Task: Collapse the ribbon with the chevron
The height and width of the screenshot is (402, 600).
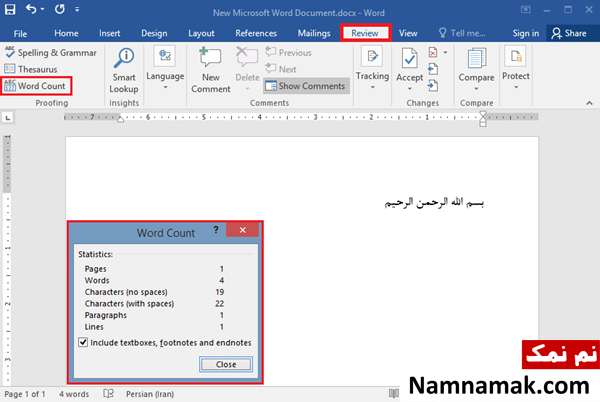Action: [589, 103]
